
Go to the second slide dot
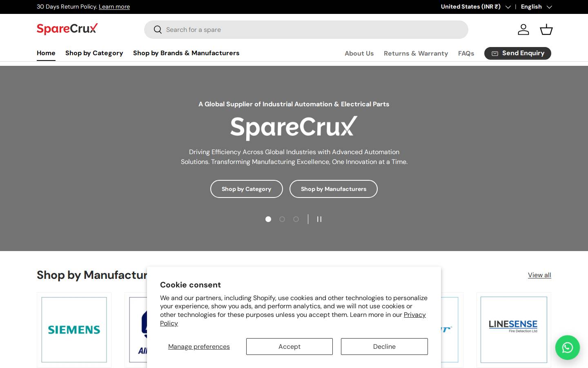point(282,219)
